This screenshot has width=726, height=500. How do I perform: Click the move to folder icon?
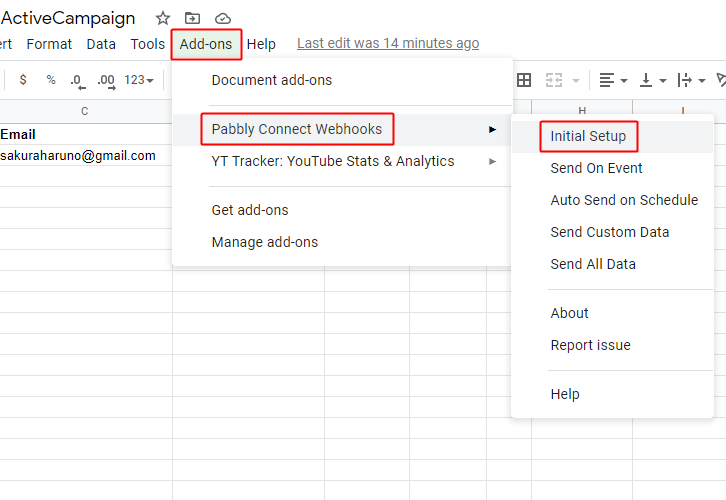coord(192,19)
